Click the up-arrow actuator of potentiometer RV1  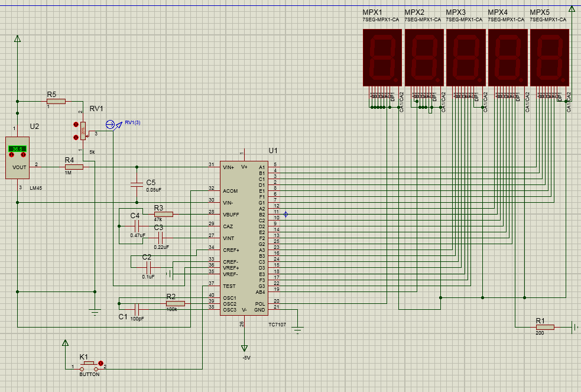click(76, 125)
